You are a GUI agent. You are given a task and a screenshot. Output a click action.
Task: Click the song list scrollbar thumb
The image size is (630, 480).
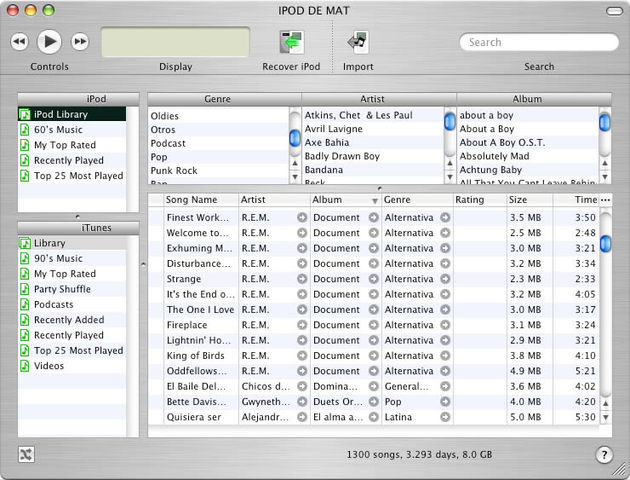(x=605, y=243)
